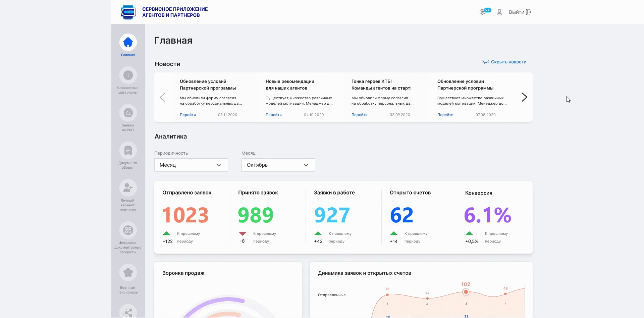Open Военные пенсионеры star icon
Viewport: 644px width, 318px height.
(128, 273)
